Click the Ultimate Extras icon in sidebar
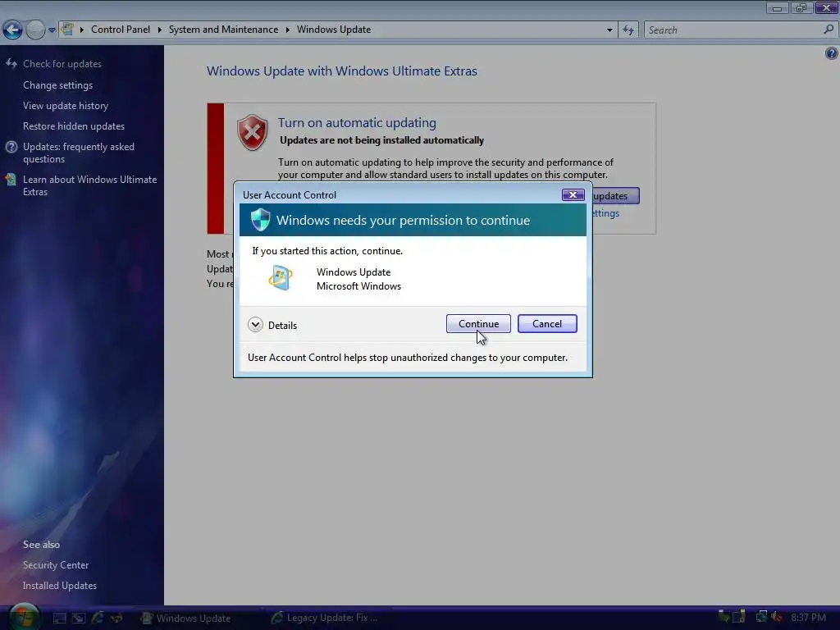This screenshot has width=840, height=630. click(11, 180)
